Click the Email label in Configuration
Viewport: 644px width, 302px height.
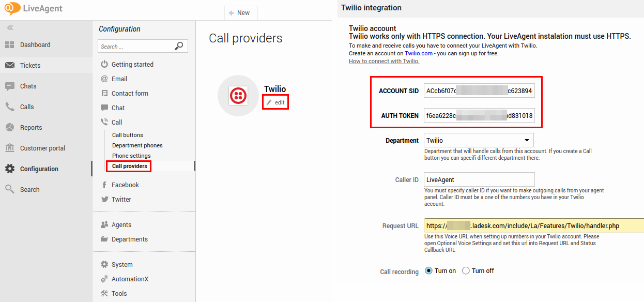(x=119, y=79)
